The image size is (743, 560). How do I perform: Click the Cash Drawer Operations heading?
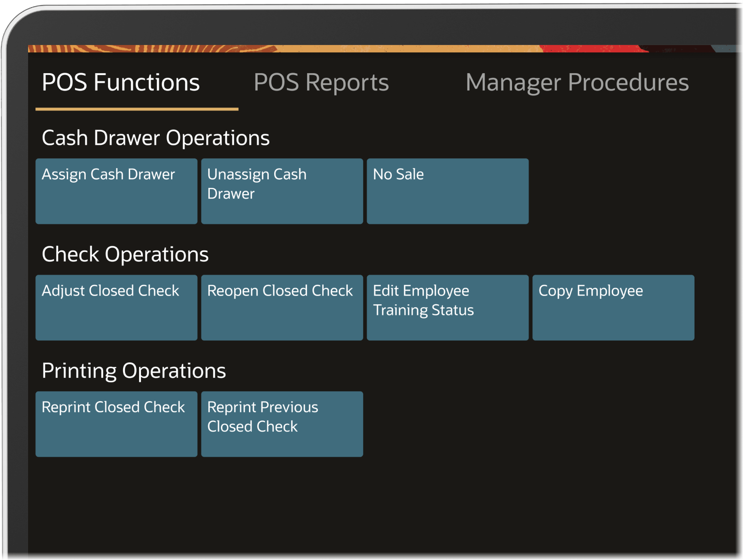pos(155,138)
